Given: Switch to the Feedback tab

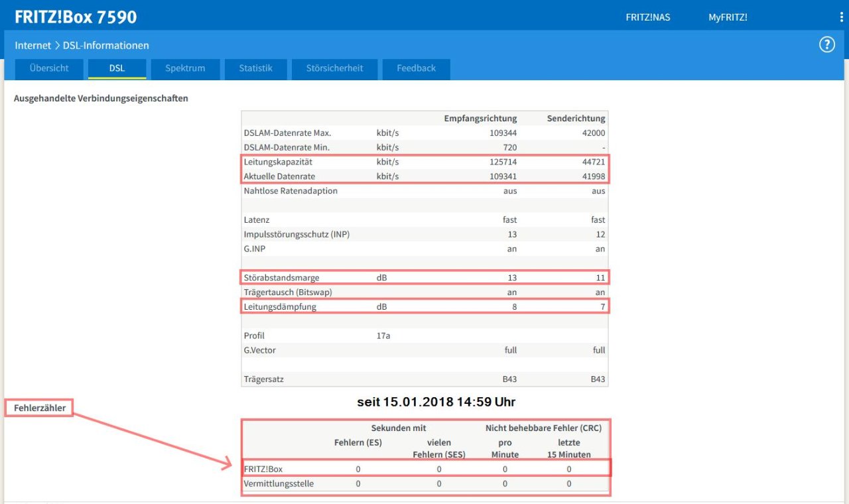Looking at the screenshot, I should tap(416, 68).
